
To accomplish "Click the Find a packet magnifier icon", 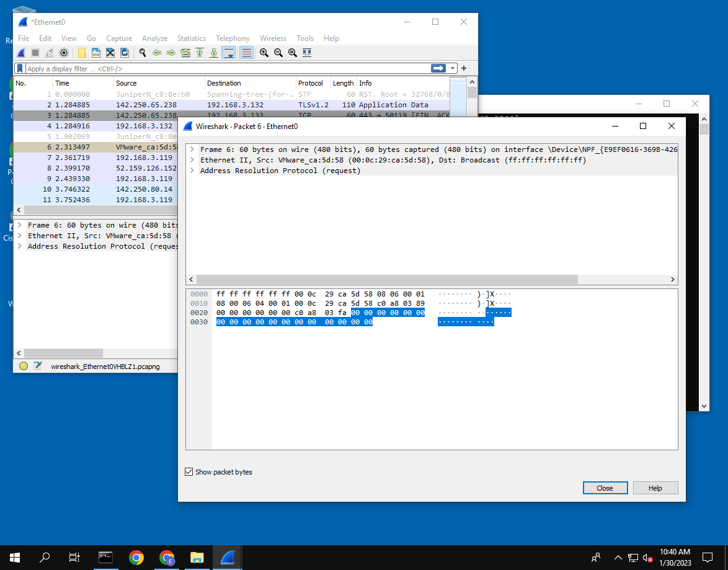I will pos(143,53).
